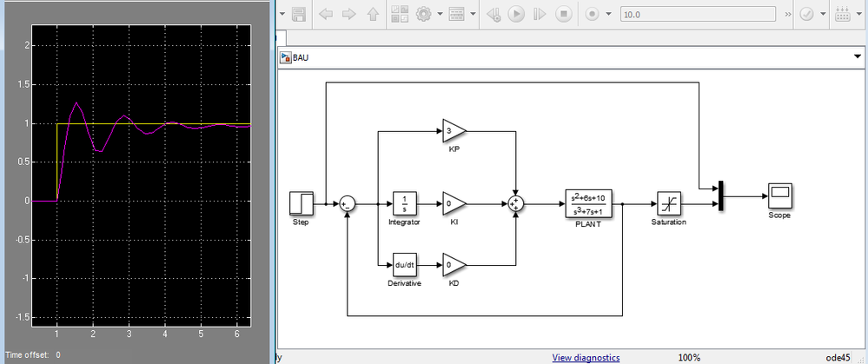Select the KI gain block
The image size is (868, 364).
point(454,203)
